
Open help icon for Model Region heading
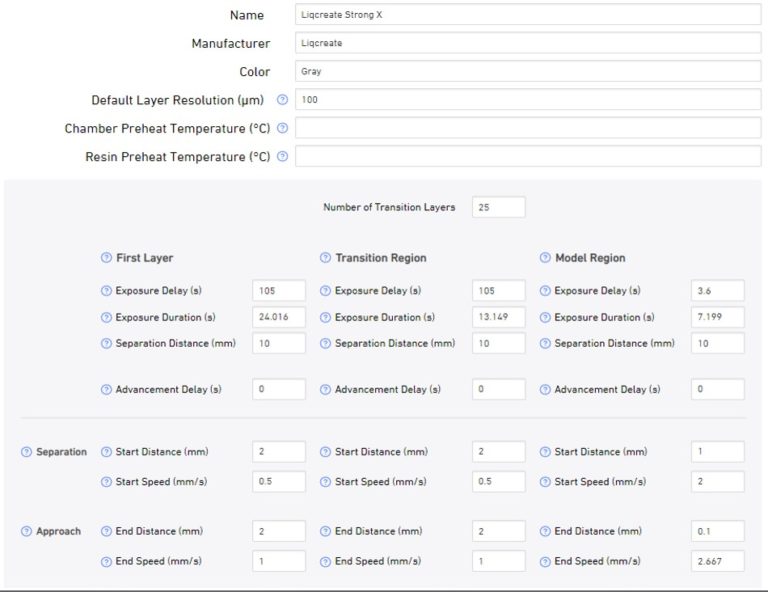(x=545, y=258)
